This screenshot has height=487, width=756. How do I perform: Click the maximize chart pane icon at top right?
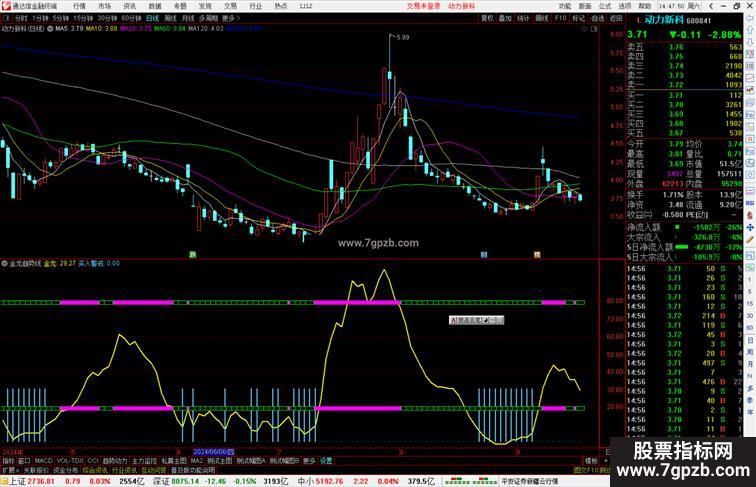[594, 29]
